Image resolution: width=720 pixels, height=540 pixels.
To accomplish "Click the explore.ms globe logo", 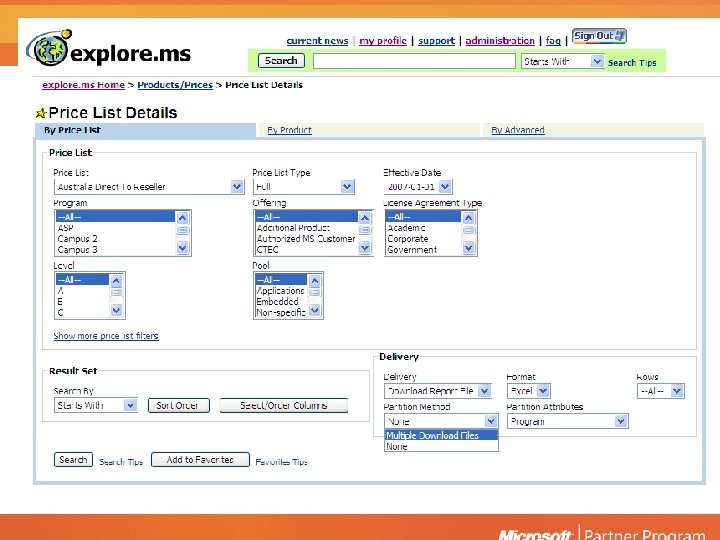I will (49, 48).
